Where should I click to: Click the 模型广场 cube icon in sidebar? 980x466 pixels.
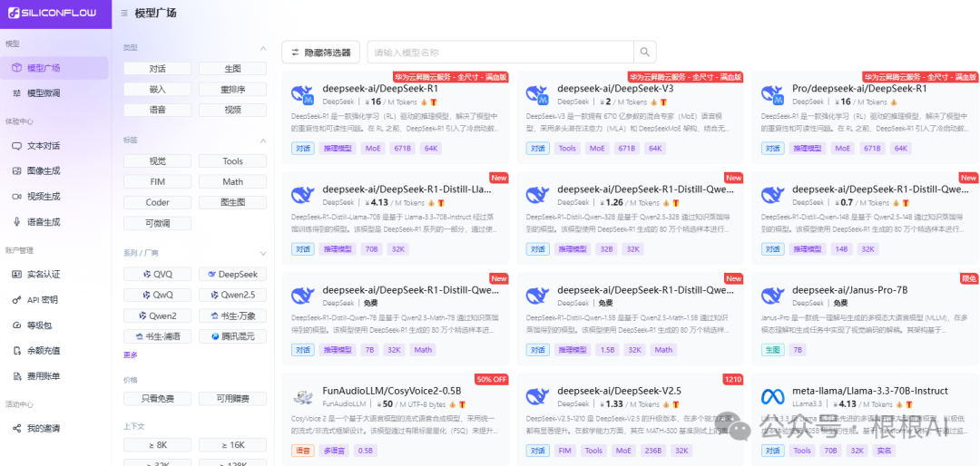(x=17, y=68)
